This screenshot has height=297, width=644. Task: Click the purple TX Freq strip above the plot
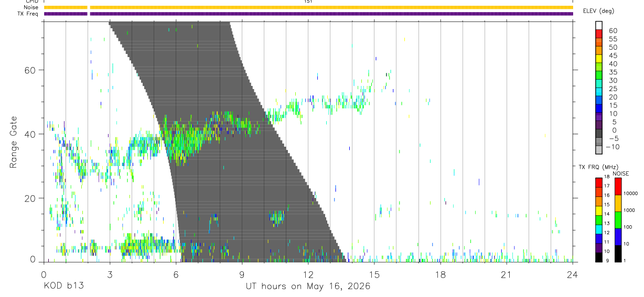click(308, 14)
